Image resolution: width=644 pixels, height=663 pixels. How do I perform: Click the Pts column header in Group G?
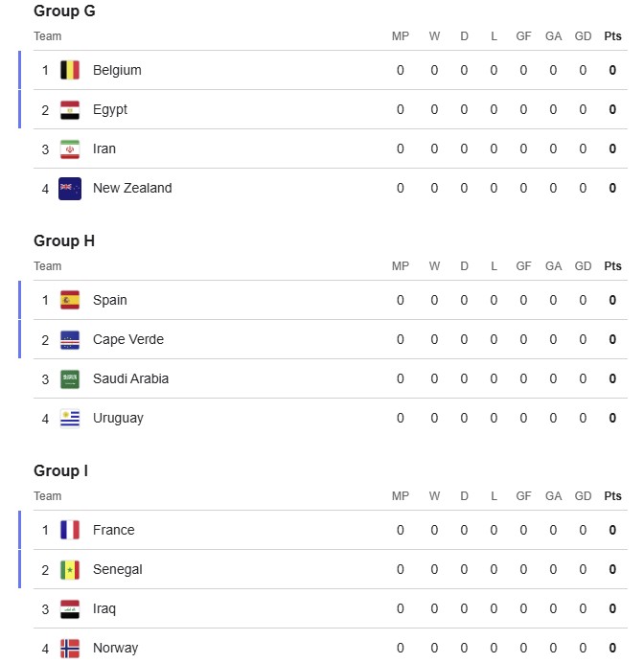[x=612, y=36]
